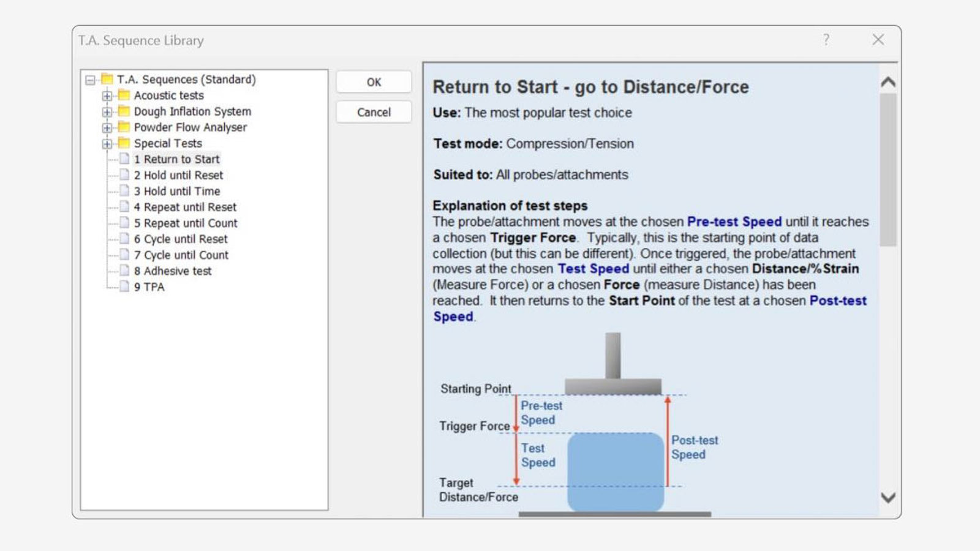Image resolution: width=980 pixels, height=551 pixels.
Task: Select the 3 Hold until Time sequence
Action: (178, 191)
